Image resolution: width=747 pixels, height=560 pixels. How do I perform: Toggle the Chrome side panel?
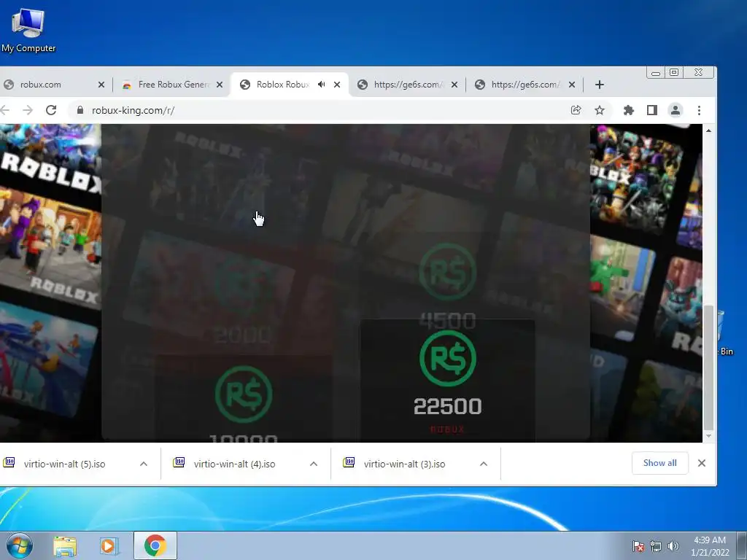[651, 111]
